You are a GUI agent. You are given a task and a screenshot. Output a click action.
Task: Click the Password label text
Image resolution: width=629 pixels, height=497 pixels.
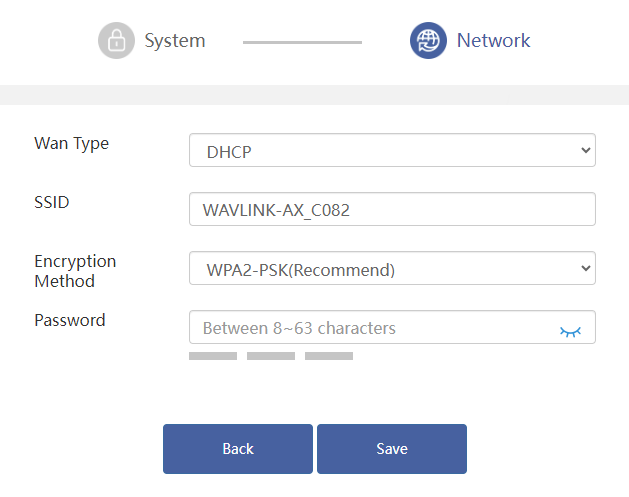pos(70,320)
